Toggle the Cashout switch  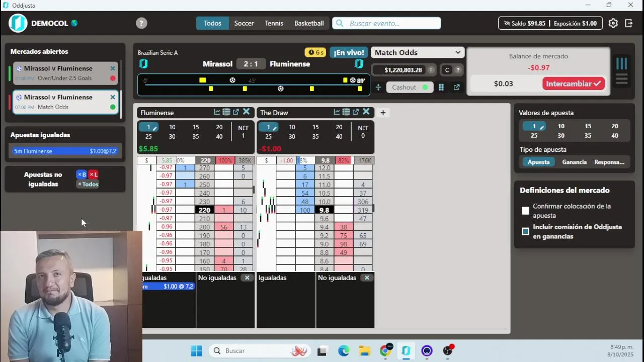(425, 87)
